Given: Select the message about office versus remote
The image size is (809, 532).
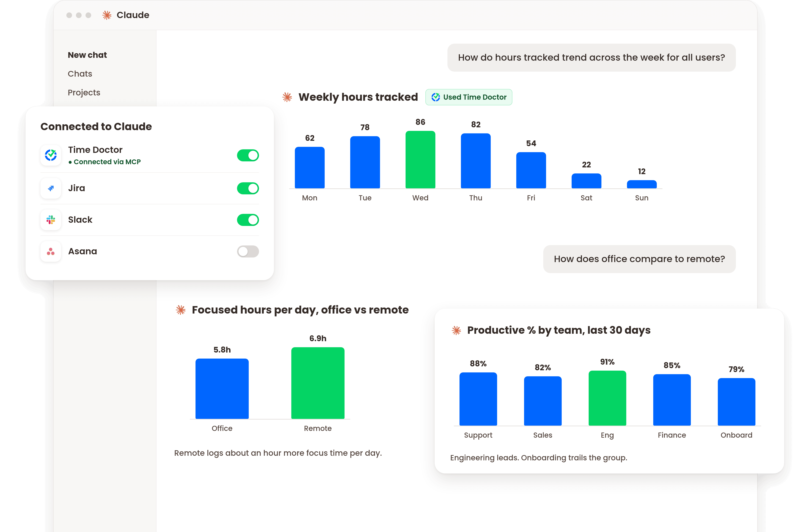Looking at the screenshot, I should point(639,259).
